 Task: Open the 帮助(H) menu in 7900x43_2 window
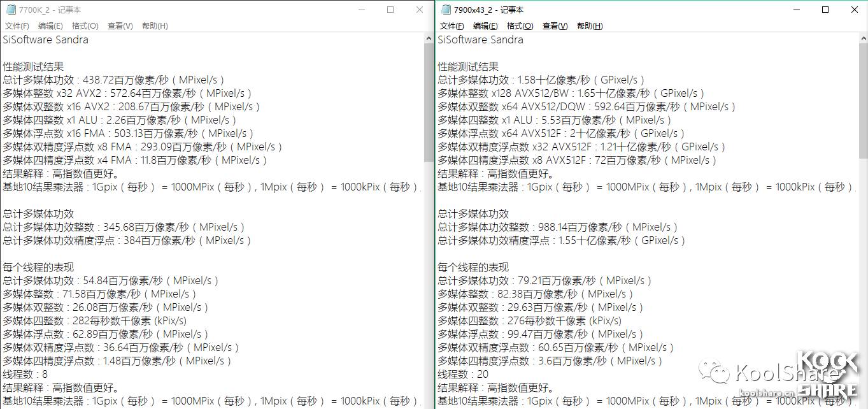[x=588, y=26]
